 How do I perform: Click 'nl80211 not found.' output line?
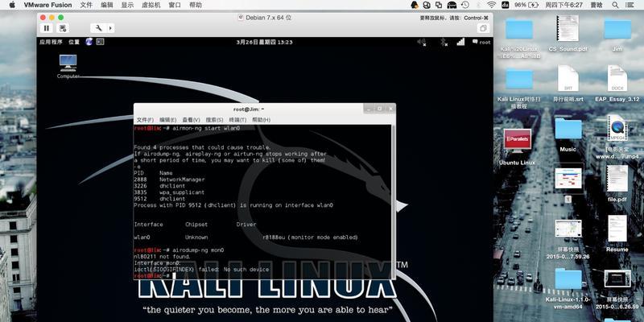coord(163,256)
